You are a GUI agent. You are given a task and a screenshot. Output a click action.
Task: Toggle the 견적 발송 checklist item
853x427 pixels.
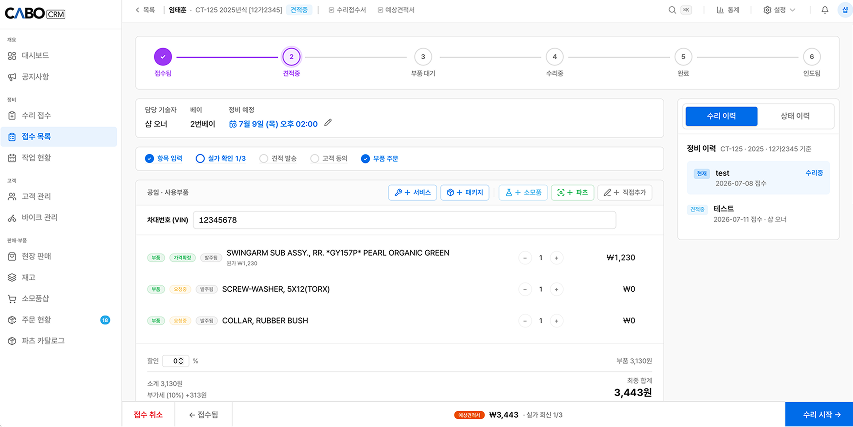[278, 159]
